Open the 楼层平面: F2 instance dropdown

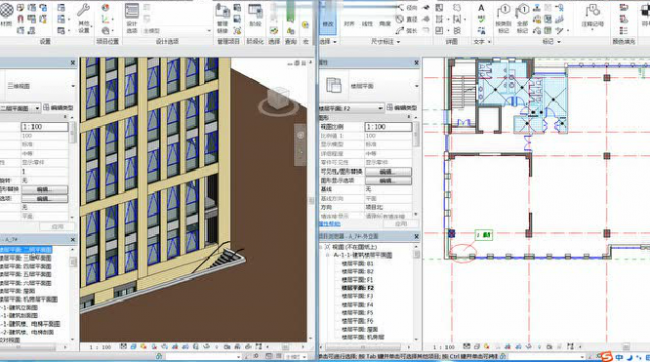351,108
